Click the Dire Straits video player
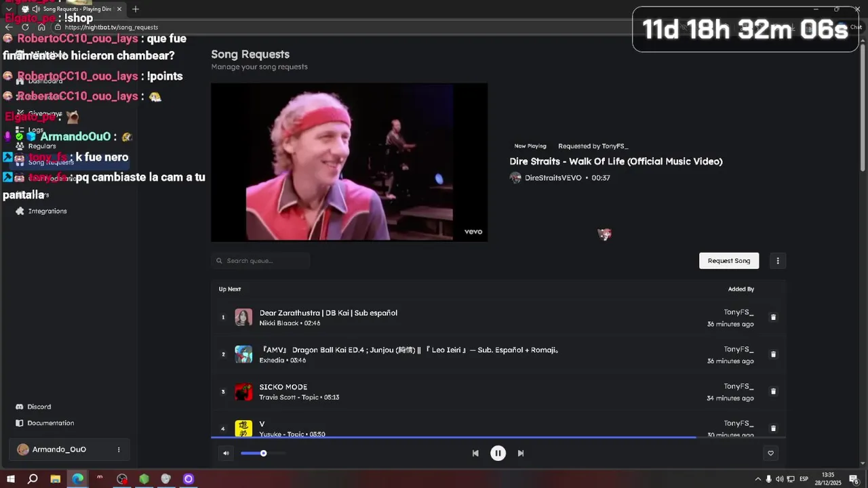Screen dimensions: 868x488 349,162
